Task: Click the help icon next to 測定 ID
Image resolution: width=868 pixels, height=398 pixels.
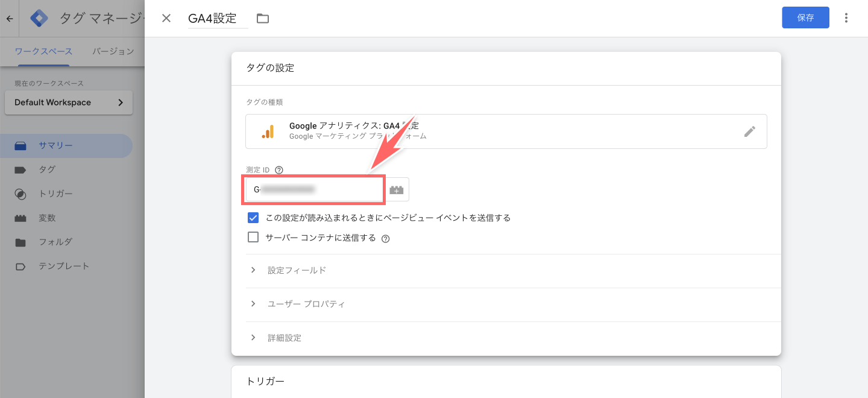Action: 278,169
